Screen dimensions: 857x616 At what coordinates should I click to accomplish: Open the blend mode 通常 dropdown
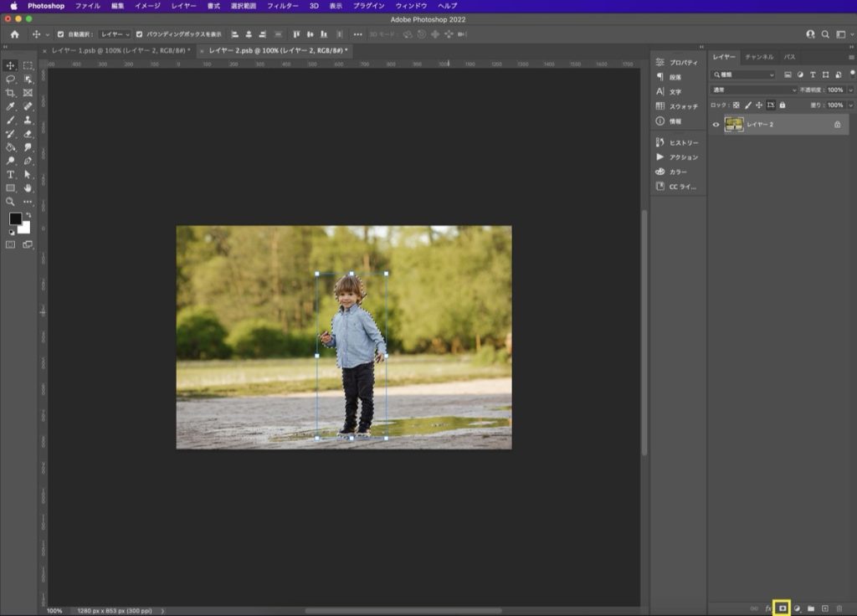point(754,90)
